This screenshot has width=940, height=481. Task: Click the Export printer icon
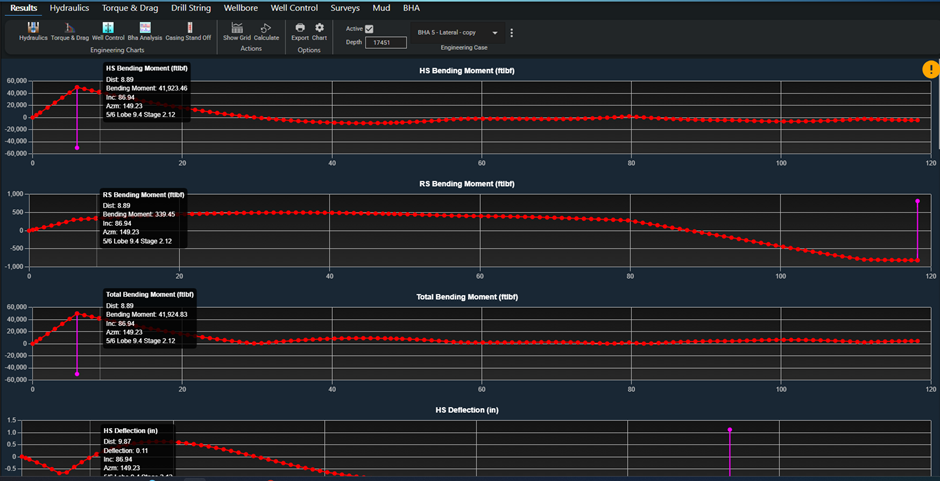(300, 28)
